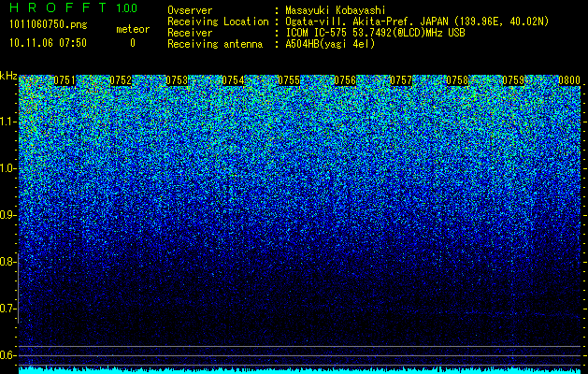
Task: Click the Ovserver label
Action: (190, 10)
